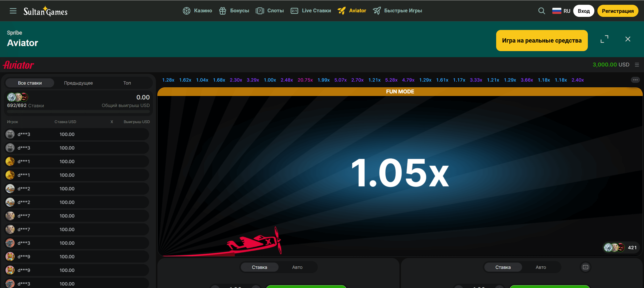Expand the round history with the three-dot button

tap(635, 80)
